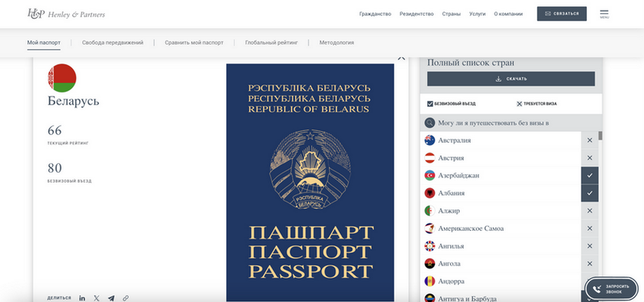
Task: Share the page on LinkedIn
Action: tap(82, 298)
